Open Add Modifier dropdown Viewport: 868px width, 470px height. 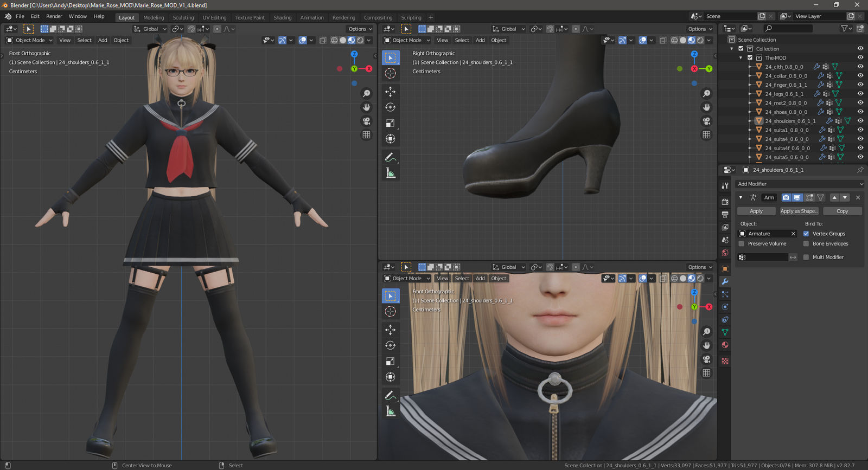799,184
